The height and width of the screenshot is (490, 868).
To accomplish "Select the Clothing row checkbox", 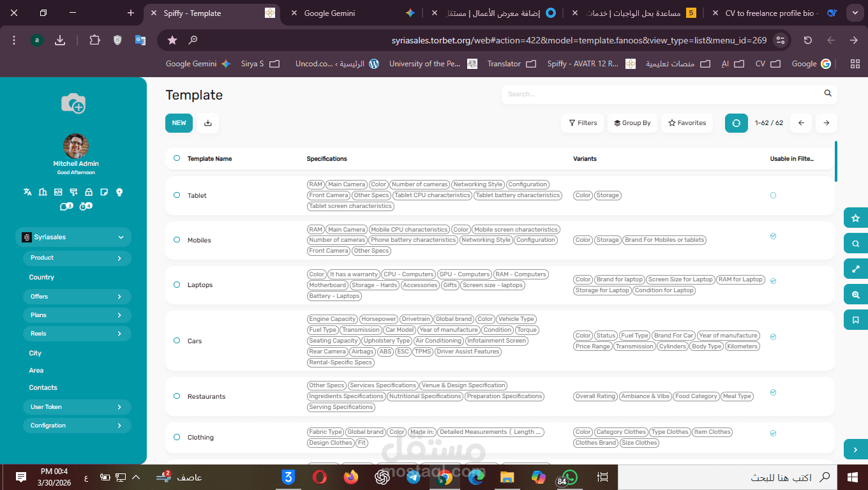I will 177,437.
